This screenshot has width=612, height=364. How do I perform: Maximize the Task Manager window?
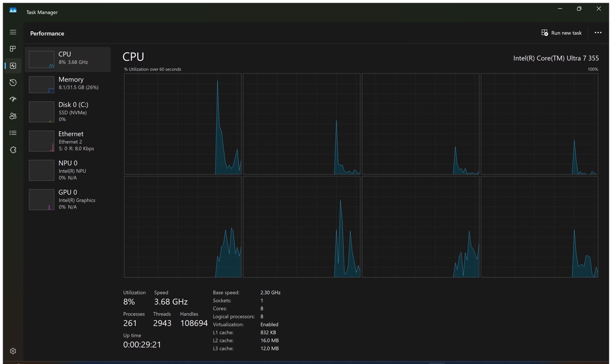point(579,9)
